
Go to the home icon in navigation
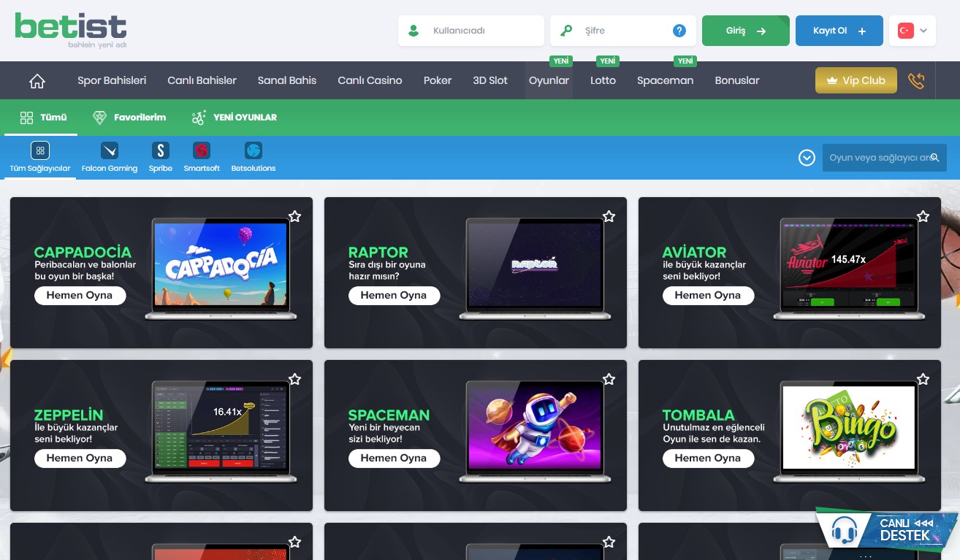coord(37,81)
